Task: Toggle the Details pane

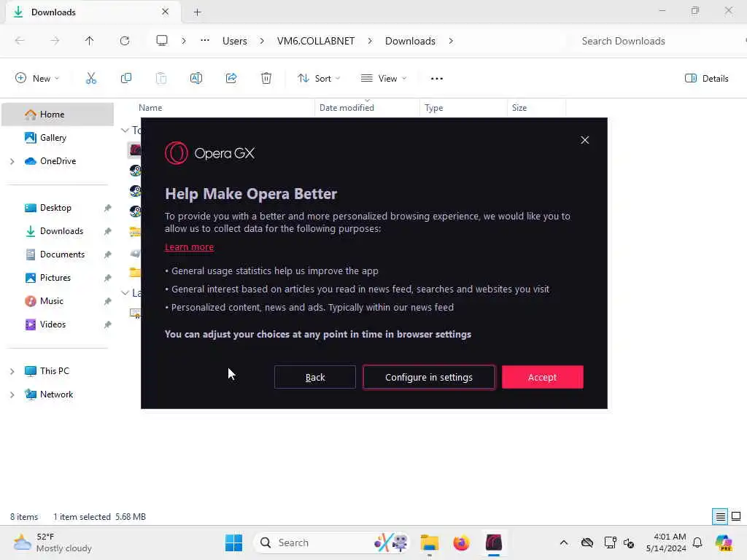Action: coord(706,79)
